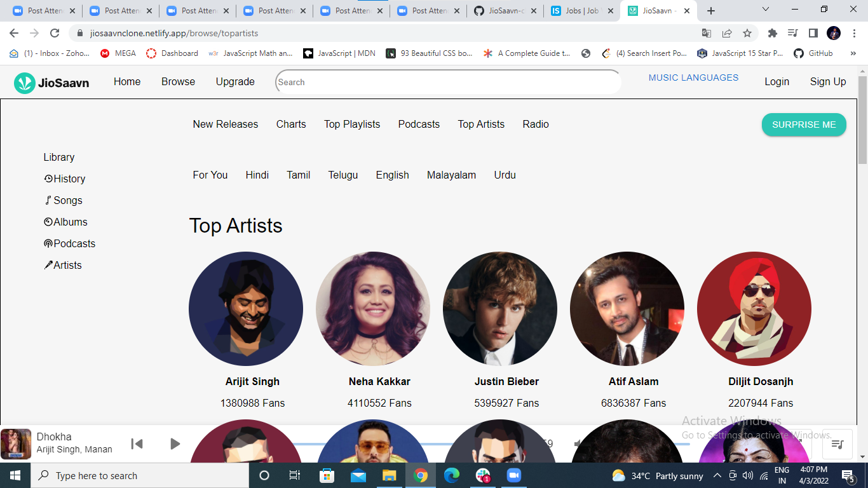
Task: Switch to the Hindi language tab
Action: (x=257, y=175)
